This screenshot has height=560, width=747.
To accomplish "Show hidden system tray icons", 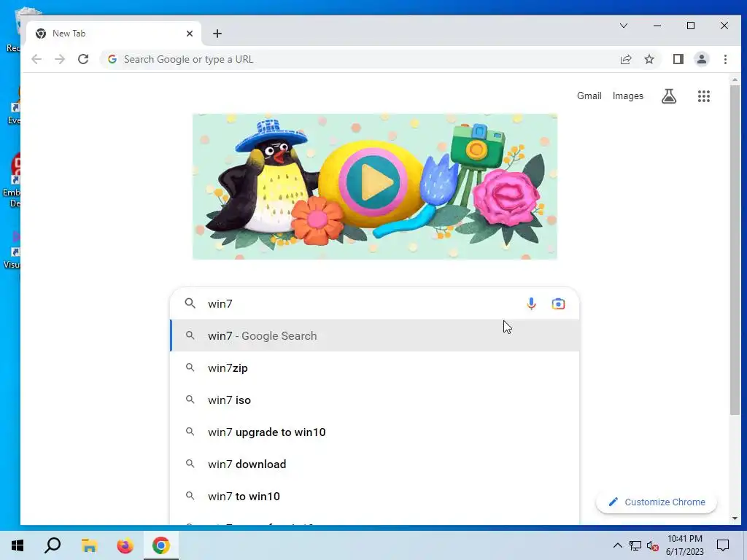I will coord(617,545).
